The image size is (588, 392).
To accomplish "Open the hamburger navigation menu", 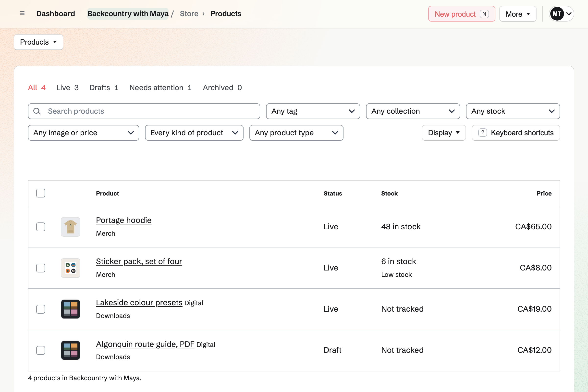I will [22, 13].
